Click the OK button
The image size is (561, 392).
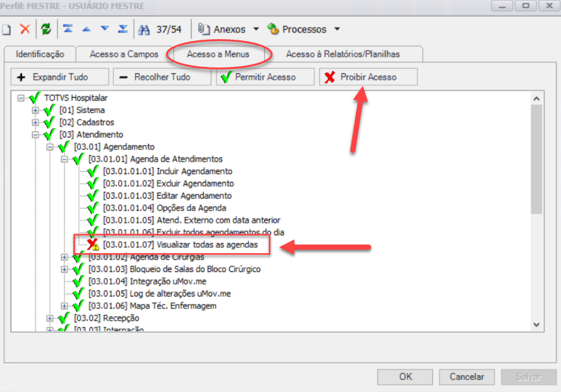405,377
